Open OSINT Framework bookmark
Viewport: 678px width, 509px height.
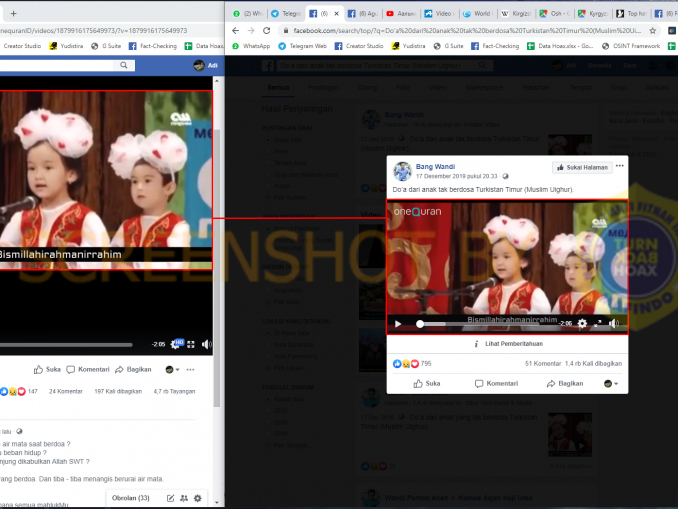631,46
